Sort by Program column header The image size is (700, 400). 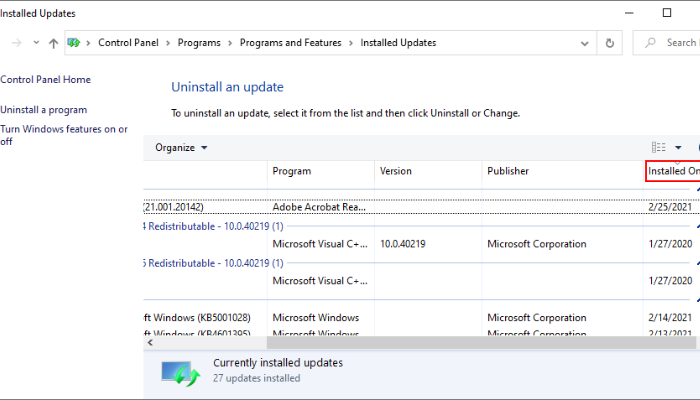pyautogui.click(x=321, y=171)
